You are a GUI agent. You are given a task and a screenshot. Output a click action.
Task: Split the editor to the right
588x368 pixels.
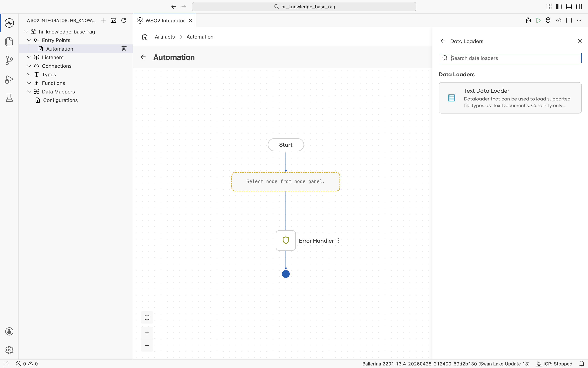(569, 20)
